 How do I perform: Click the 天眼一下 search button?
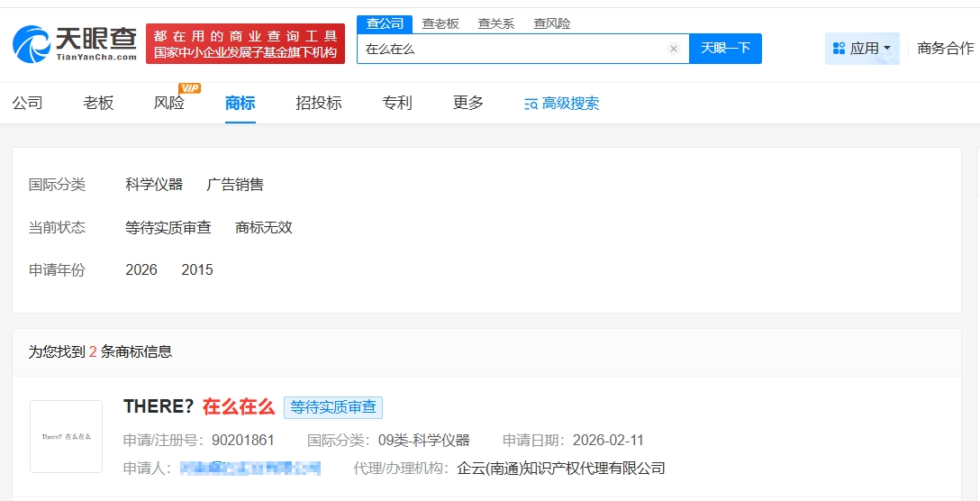pyautogui.click(x=726, y=48)
